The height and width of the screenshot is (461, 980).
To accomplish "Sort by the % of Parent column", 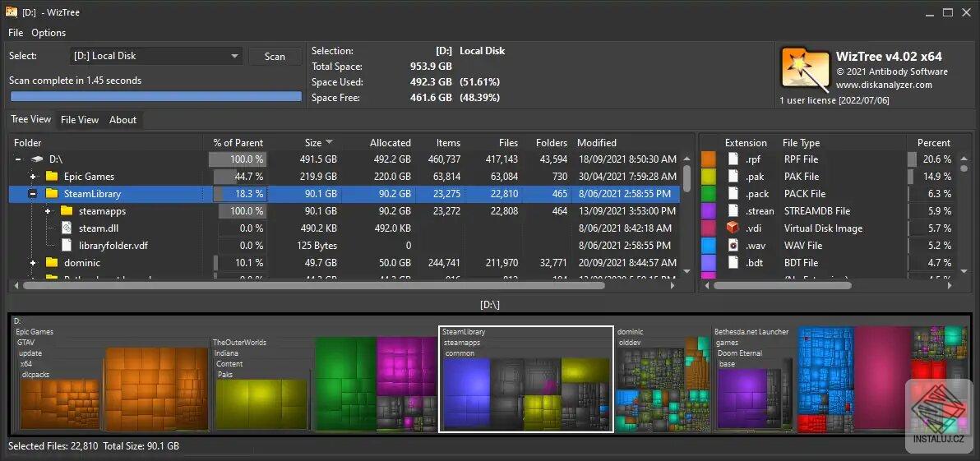I will (x=238, y=142).
